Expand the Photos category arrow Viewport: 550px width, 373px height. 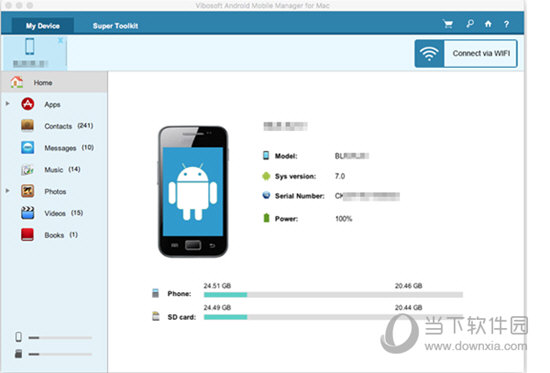coord(7,191)
